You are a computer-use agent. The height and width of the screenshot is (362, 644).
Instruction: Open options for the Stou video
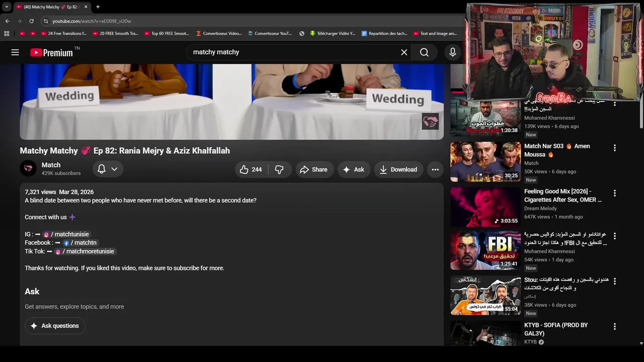(614, 281)
